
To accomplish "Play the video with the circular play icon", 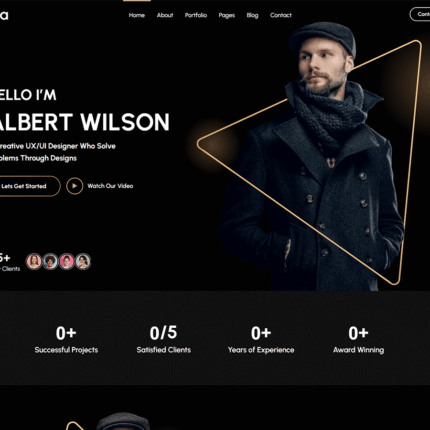I will (75, 186).
